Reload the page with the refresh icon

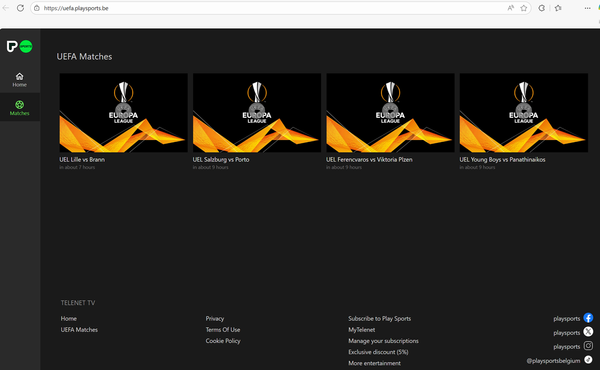click(x=20, y=8)
